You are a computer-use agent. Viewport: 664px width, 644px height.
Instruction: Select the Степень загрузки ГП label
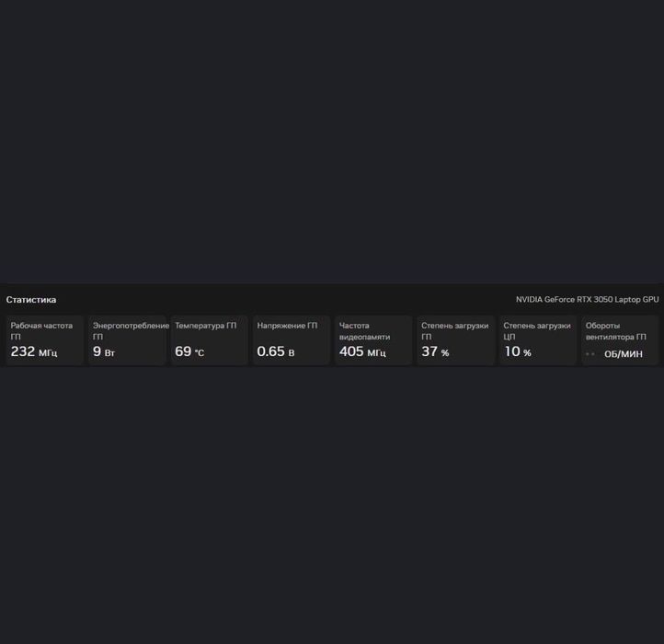coord(454,330)
